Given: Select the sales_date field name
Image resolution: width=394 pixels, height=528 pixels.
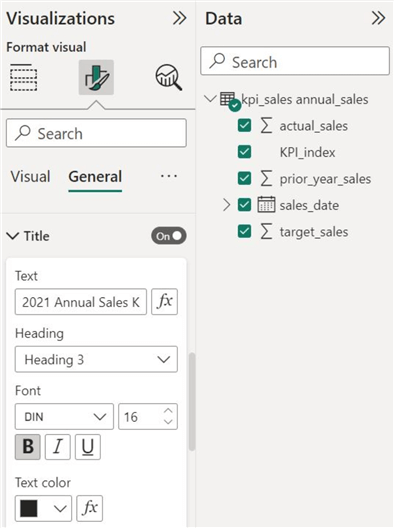Looking at the screenshot, I should point(309,205).
